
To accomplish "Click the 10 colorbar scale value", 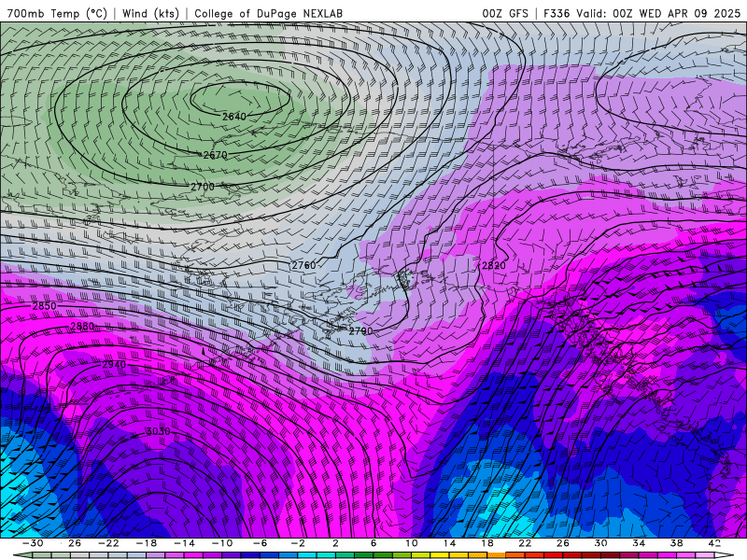I will point(412,543).
